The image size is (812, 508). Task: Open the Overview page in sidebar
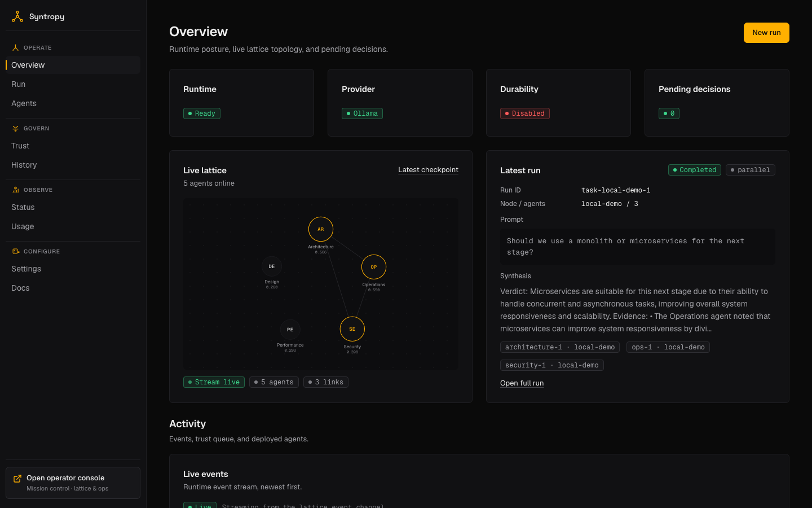[73, 65]
